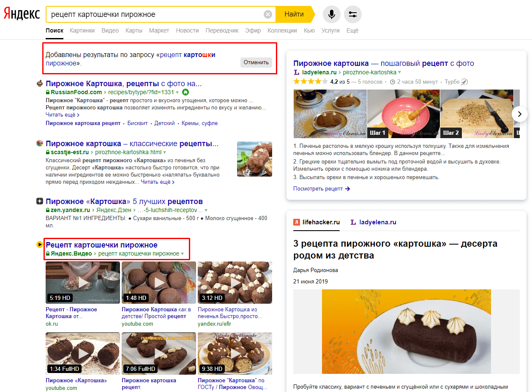Viewport: 532px width, 392px height.
Task: Click the yellow video play icon beside Яндекс.Видео result
Action: point(40,245)
